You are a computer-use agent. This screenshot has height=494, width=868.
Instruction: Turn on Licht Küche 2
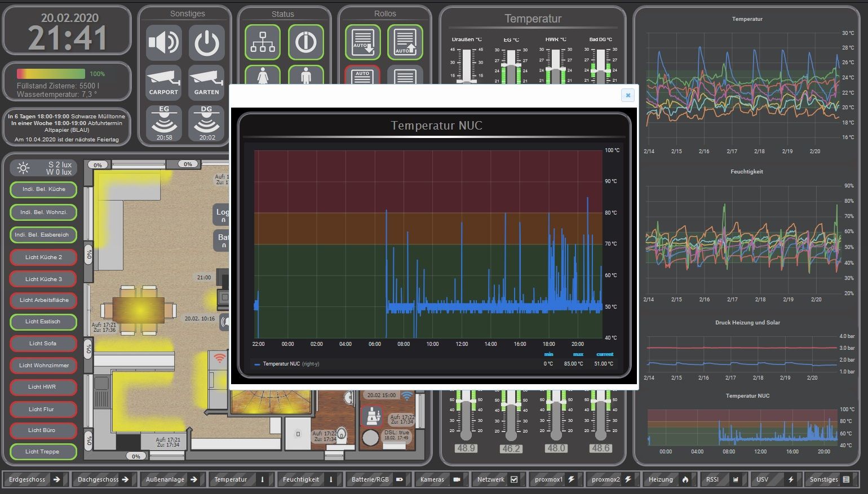(x=43, y=257)
